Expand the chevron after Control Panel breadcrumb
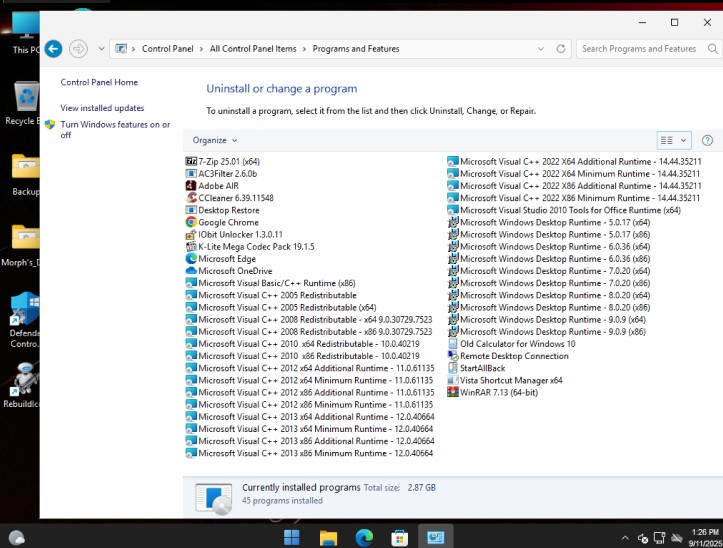Viewport: 723px width, 548px height. [201, 49]
